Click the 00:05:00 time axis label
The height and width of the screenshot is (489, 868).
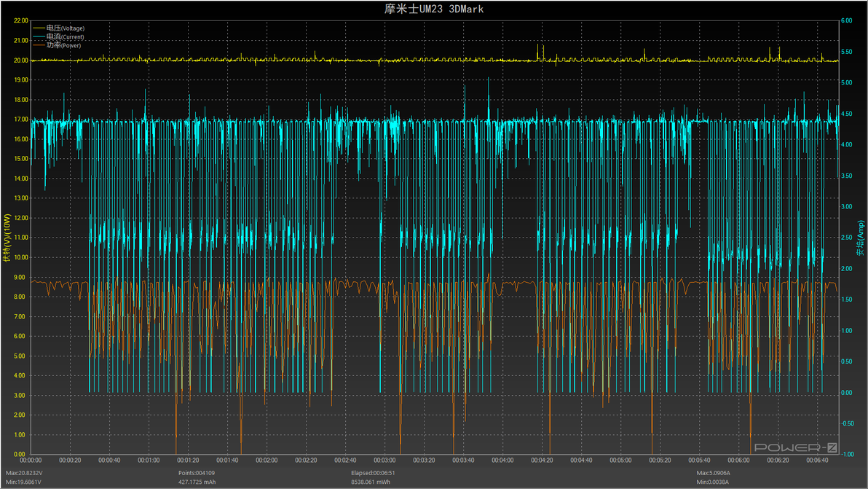pyautogui.click(x=620, y=460)
